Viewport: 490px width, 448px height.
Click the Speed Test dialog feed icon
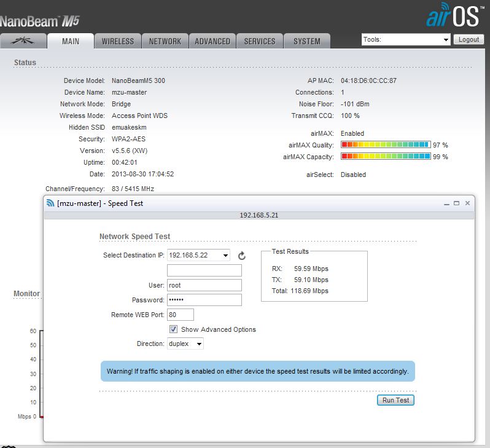point(50,203)
